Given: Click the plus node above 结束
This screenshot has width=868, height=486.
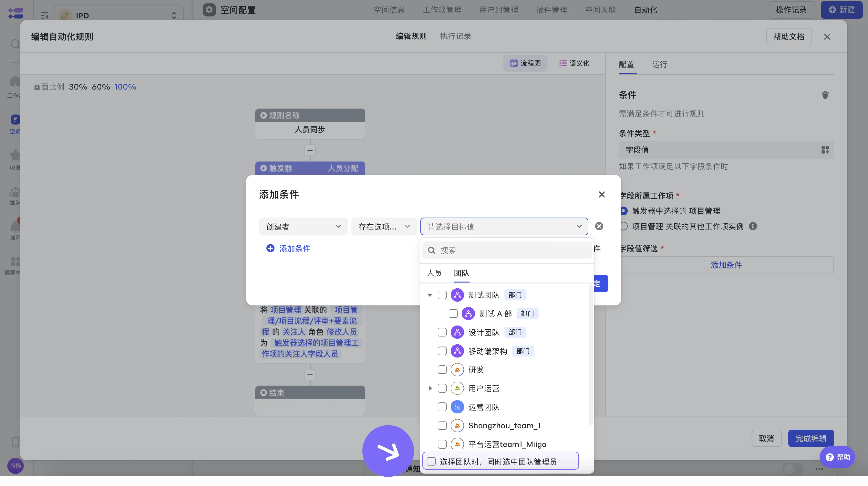Looking at the screenshot, I should coord(310,375).
